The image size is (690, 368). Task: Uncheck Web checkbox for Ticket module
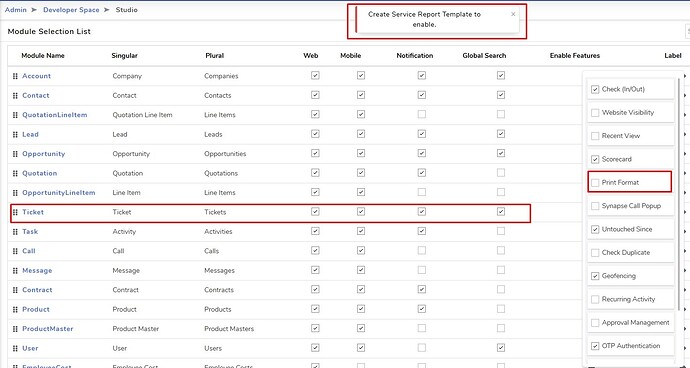pyautogui.click(x=315, y=212)
